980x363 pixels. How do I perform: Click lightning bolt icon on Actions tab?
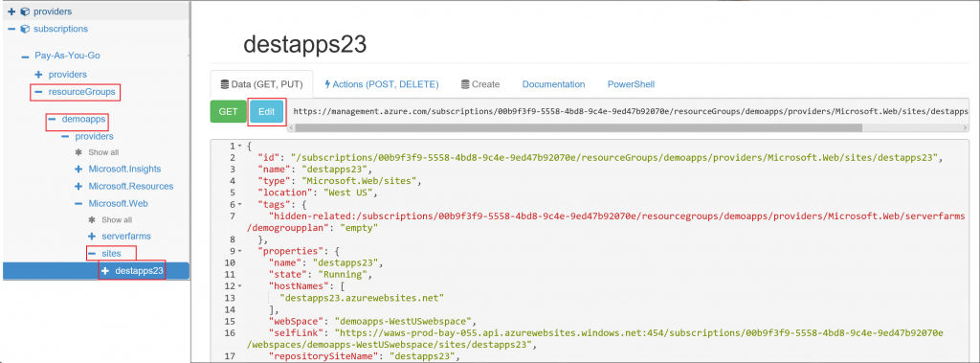point(327,84)
